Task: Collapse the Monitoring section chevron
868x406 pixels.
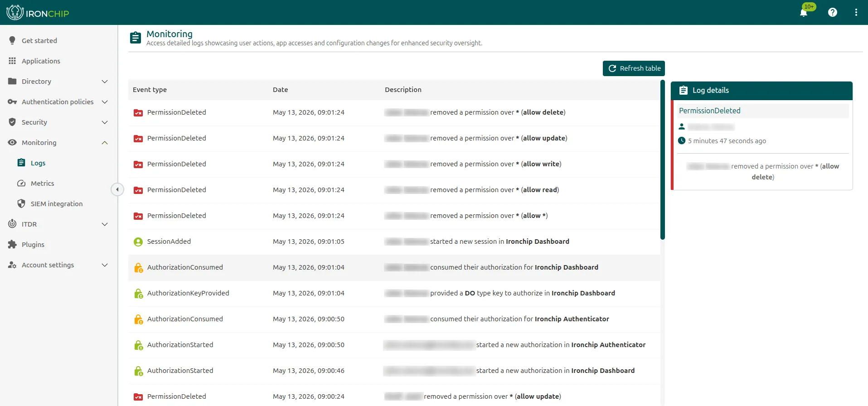Action: 105,143
